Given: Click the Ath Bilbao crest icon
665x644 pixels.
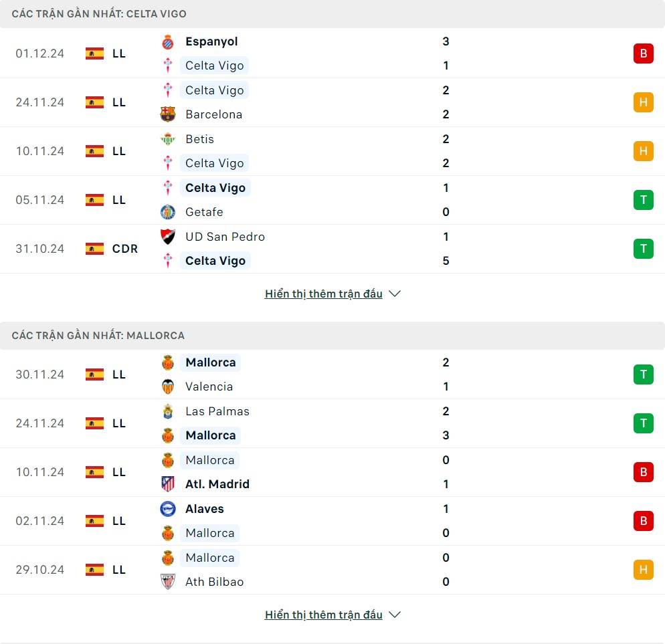Looking at the screenshot, I should pyautogui.click(x=168, y=582).
